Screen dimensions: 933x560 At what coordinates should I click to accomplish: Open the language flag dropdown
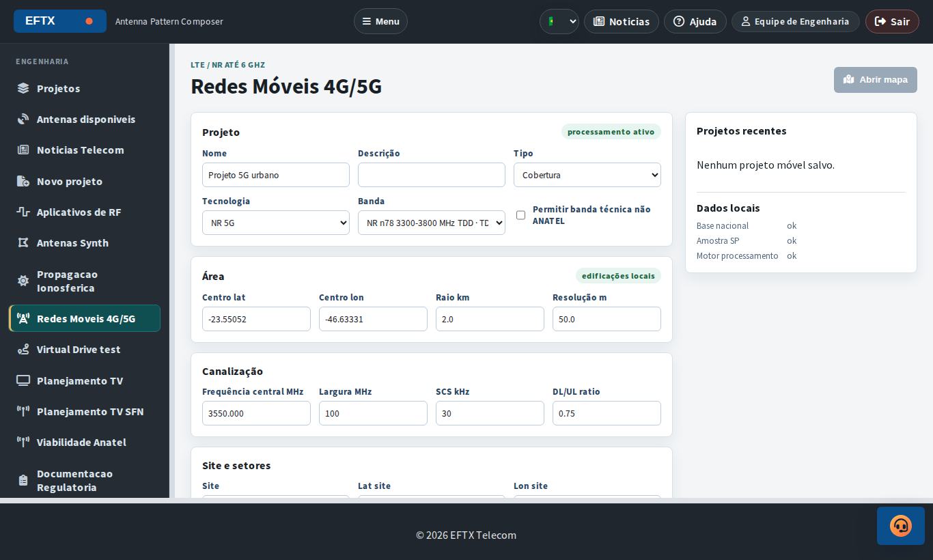pos(559,21)
